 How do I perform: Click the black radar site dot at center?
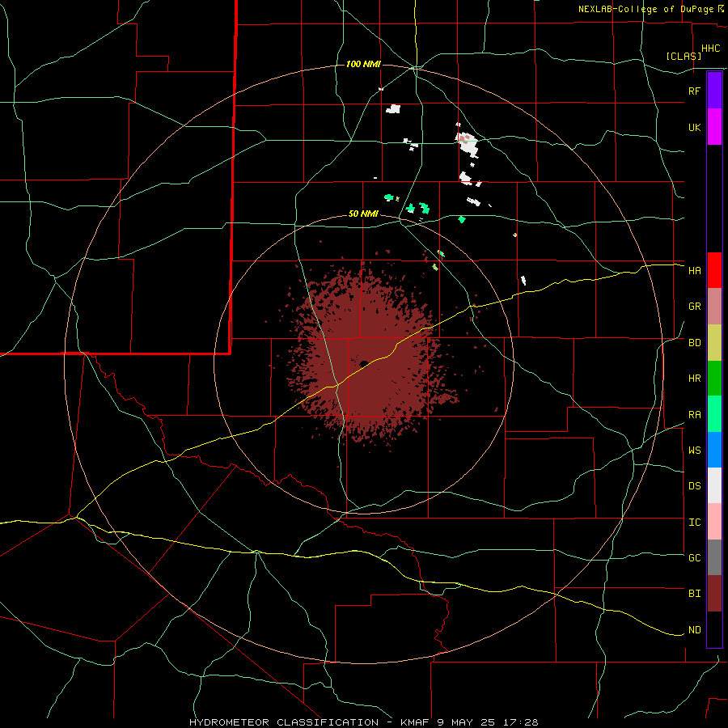[x=363, y=363]
